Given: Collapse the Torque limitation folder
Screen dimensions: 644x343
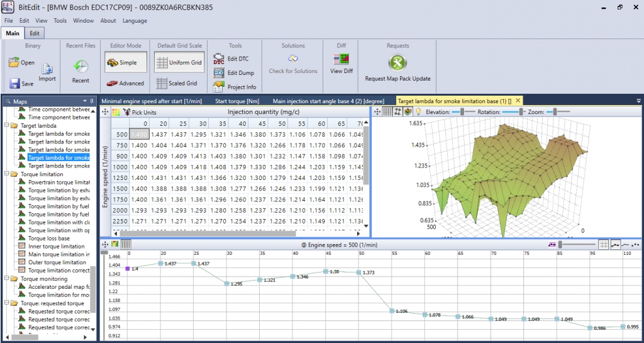Looking at the screenshot, I should click(x=6, y=174).
